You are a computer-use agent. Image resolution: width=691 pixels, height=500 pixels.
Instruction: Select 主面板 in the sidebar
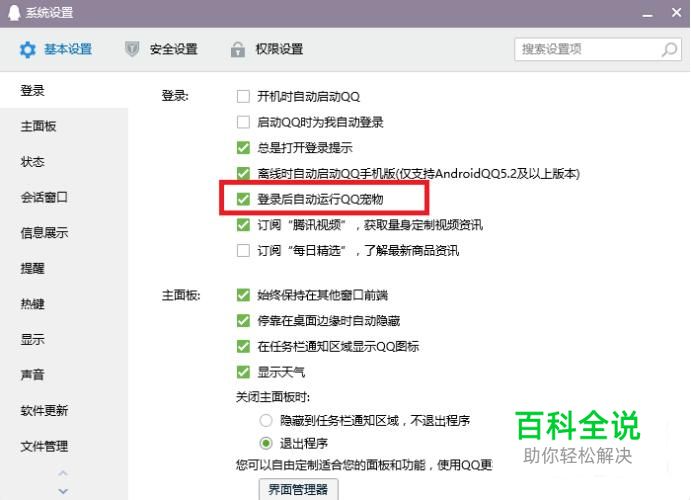point(64,126)
